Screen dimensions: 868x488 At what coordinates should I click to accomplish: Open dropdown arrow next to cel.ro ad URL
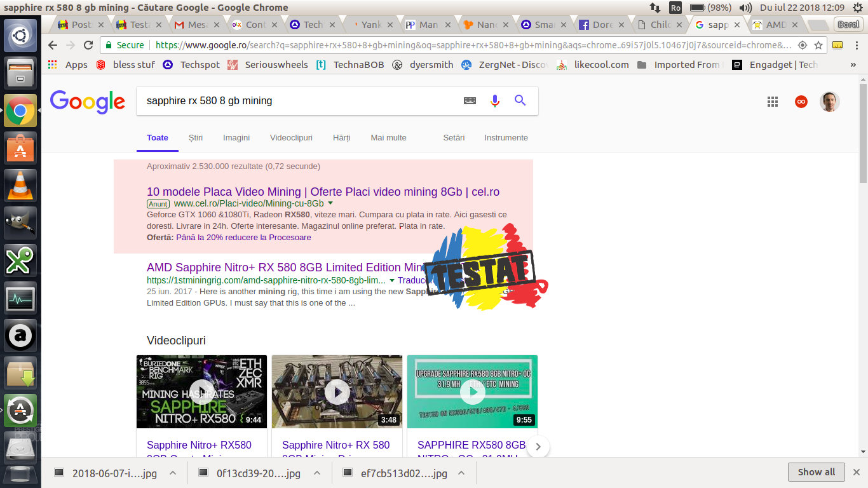pyautogui.click(x=330, y=203)
